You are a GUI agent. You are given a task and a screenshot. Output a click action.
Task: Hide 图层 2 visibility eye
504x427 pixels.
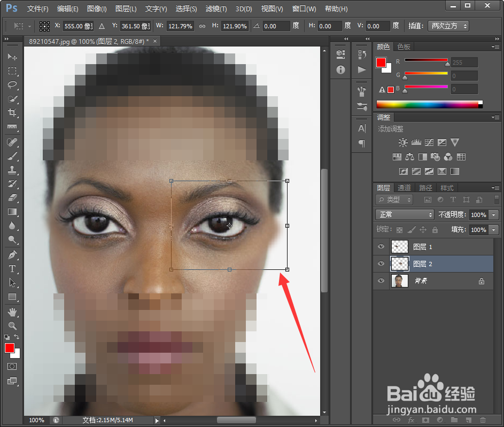pos(381,264)
